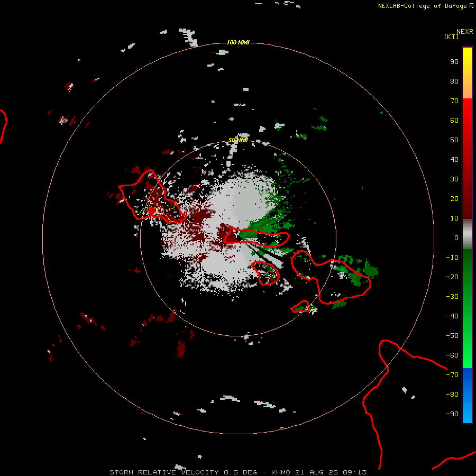
Task: Click the positive 20 value on the scale
Action: 454,198
